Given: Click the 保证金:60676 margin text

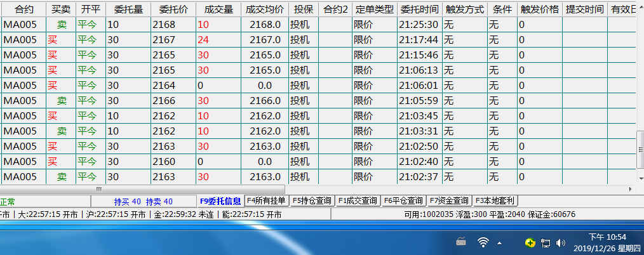Looking at the screenshot, I should [552, 214].
